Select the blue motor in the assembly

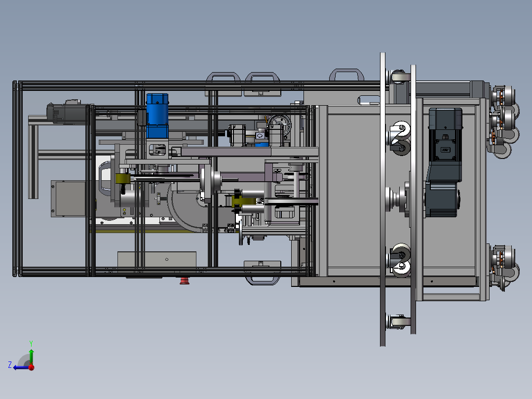(157, 116)
